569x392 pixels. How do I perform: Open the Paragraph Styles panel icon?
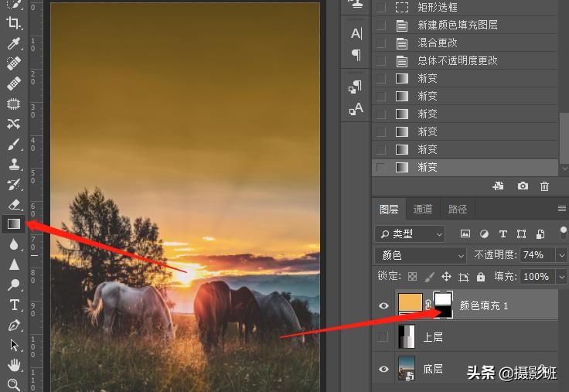coord(356,87)
